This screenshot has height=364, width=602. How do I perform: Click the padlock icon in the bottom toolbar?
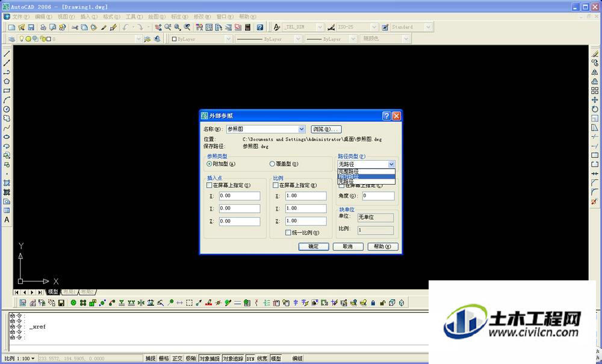click(373, 303)
